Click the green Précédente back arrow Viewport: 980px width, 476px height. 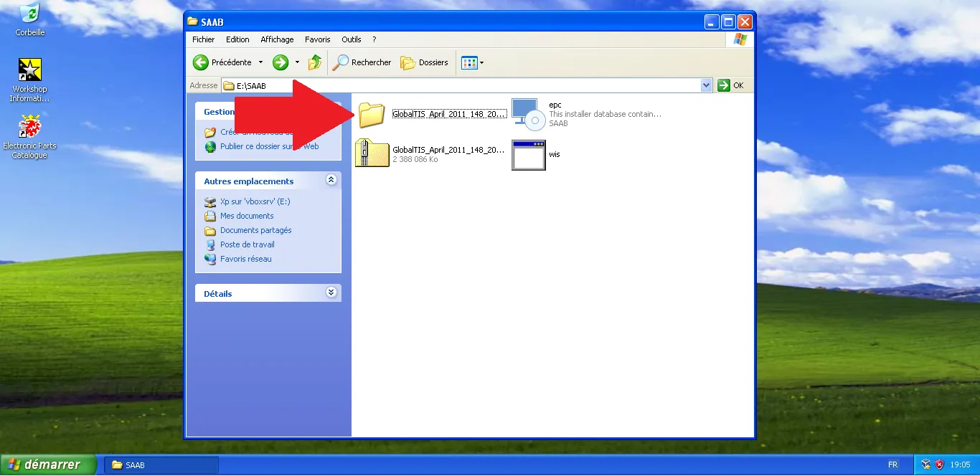200,62
